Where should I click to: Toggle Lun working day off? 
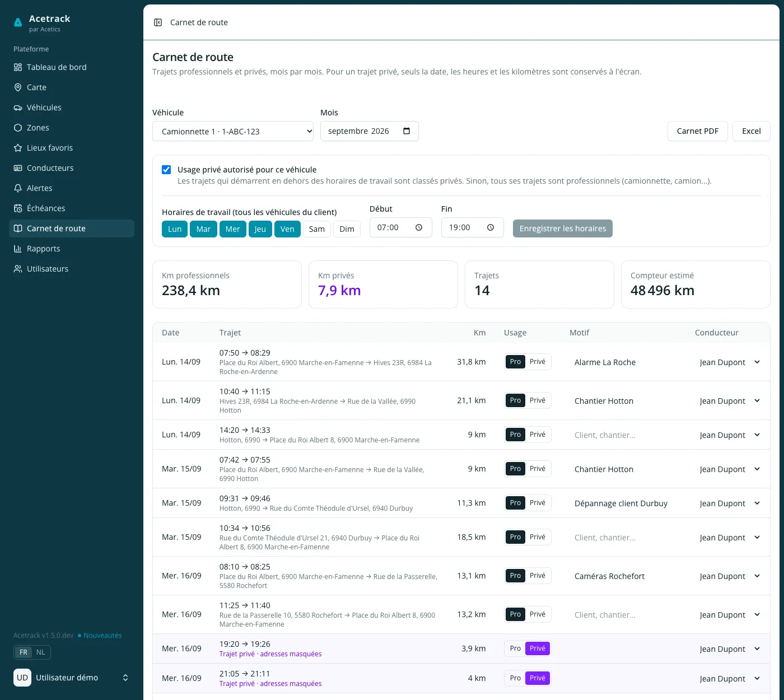pos(175,229)
